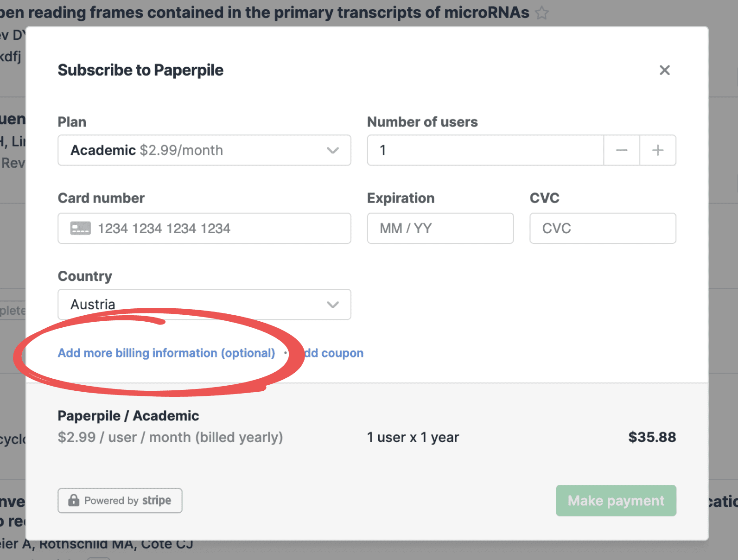The width and height of the screenshot is (738, 560).
Task: Open Add more billing information link
Action: (166, 353)
